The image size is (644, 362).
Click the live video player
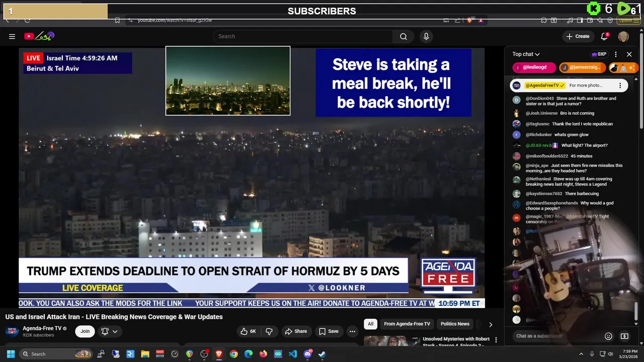click(252, 177)
